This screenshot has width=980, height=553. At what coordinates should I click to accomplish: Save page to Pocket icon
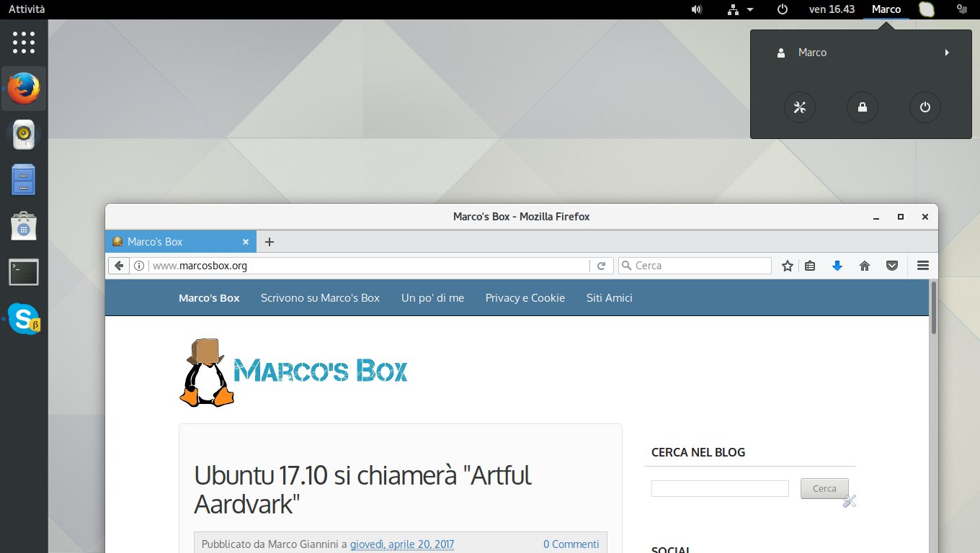click(892, 266)
